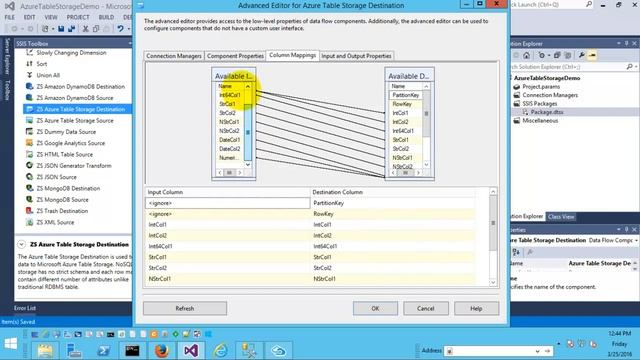This screenshot has height=360, width=640.
Task: Open File Explorer from the taskbar
Action: click(45, 351)
